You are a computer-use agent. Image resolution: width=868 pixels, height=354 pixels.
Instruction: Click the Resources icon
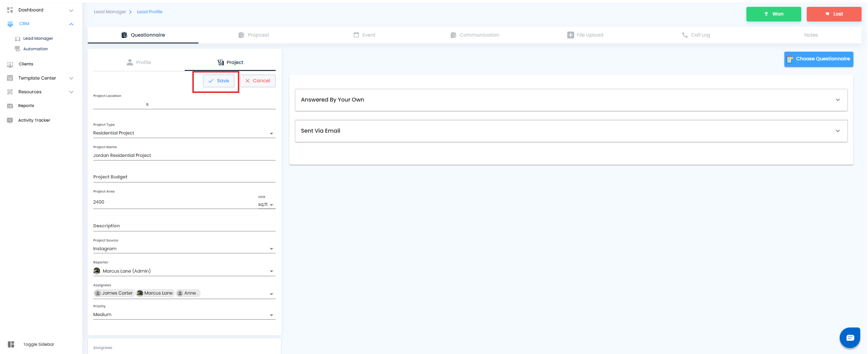tap(10, 92)
